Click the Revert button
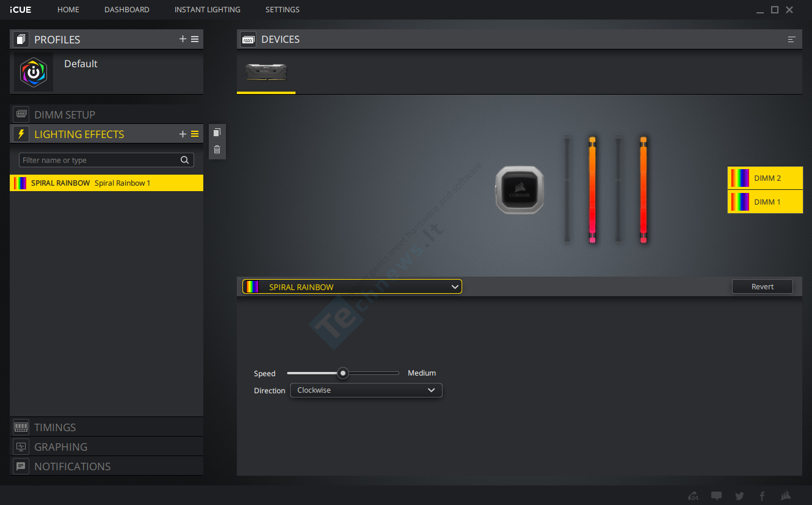This screenshot has width=812, height=505. click(x=763, y=286)
